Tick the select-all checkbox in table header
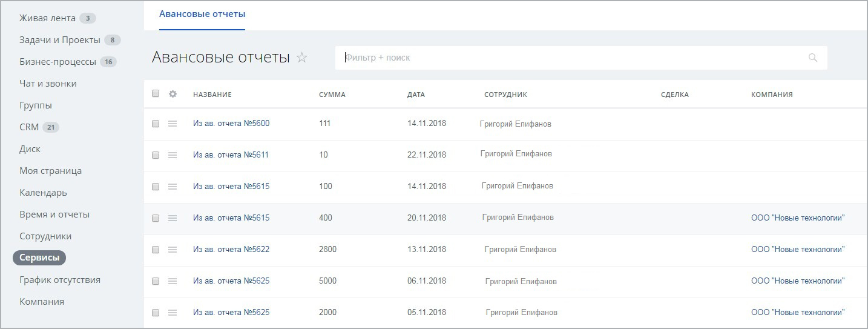868x329 pixels. tap(156, 94)
